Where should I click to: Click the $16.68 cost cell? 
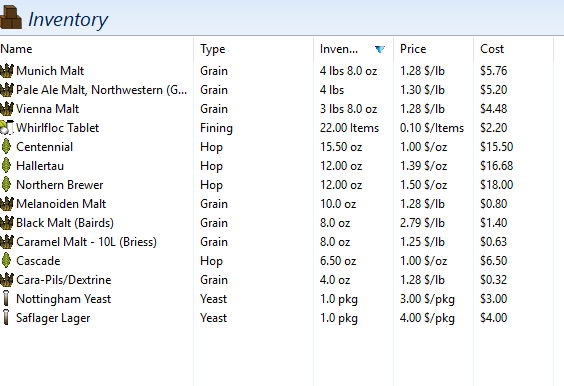click(496, 166)
